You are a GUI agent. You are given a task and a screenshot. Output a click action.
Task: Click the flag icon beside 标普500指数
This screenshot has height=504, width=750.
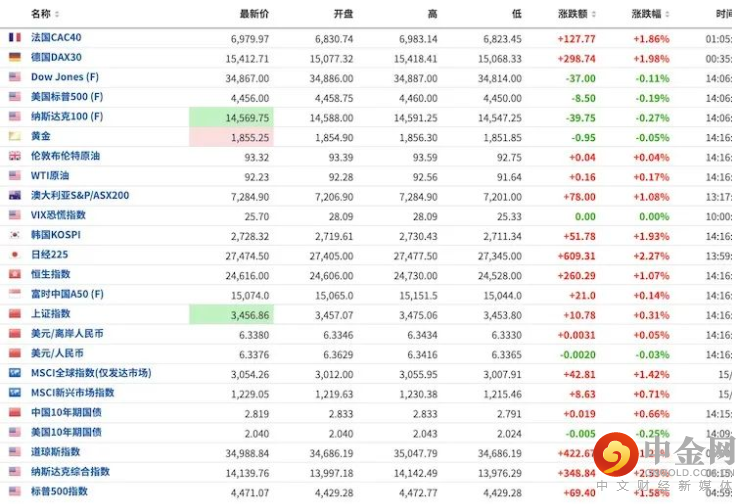(15, 491)
